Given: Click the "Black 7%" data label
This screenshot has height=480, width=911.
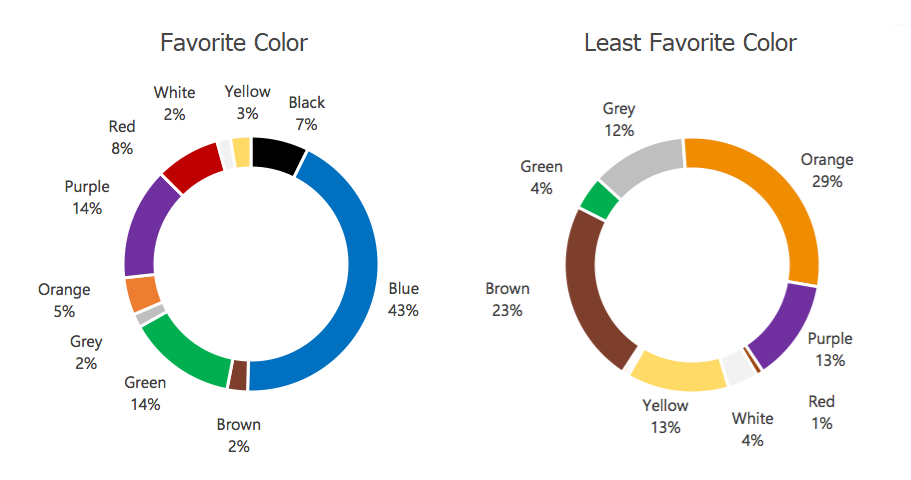Looking at the screenshot, I should tap(306, 113).
